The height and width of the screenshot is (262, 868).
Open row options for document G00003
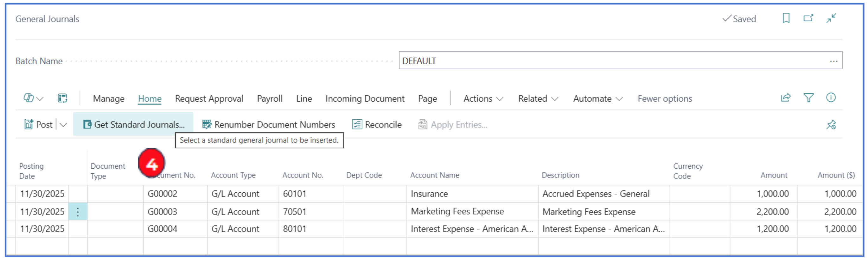pos(78,212)
